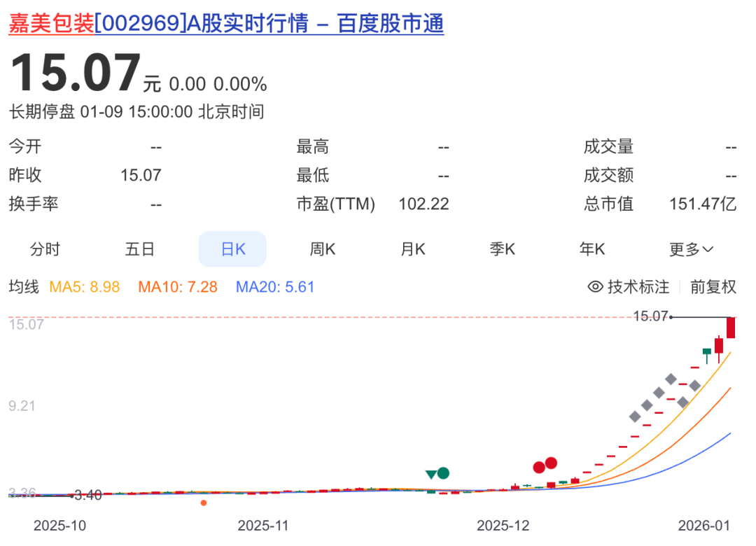Screen dimensions: 756x546
Task: Select the 周K weekly candlestick tab
Action: [323, 249]
